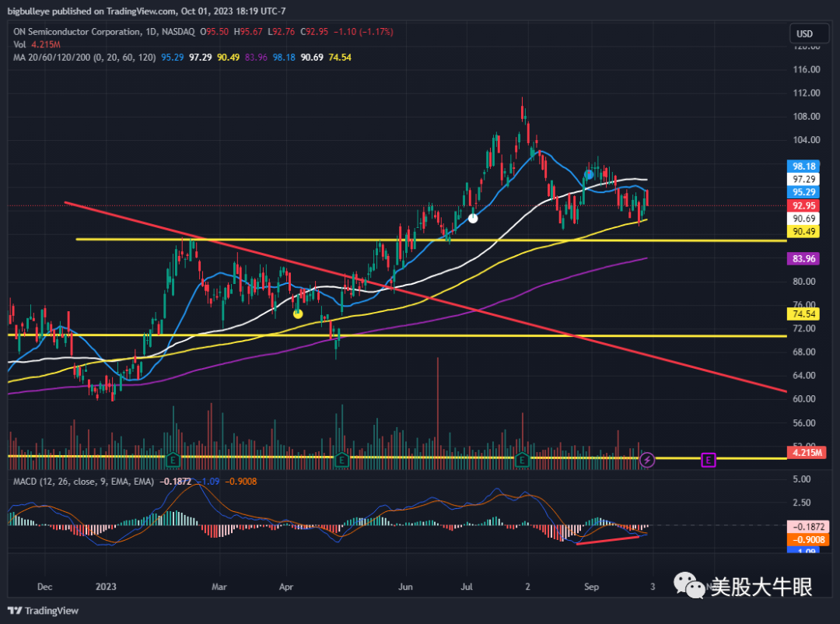Click the 2023 label on time axis
This screenshot has height=624, width=840.
coord(106,587)
